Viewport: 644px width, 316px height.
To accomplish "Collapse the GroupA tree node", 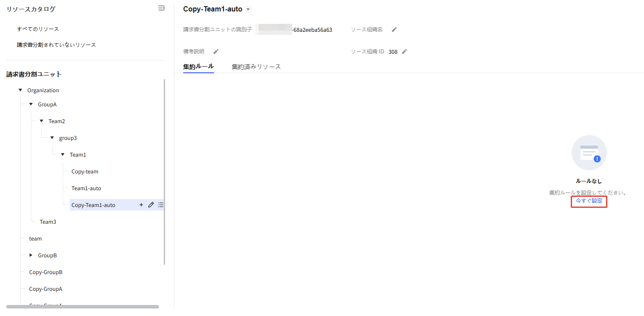I will tap(31, 105).
